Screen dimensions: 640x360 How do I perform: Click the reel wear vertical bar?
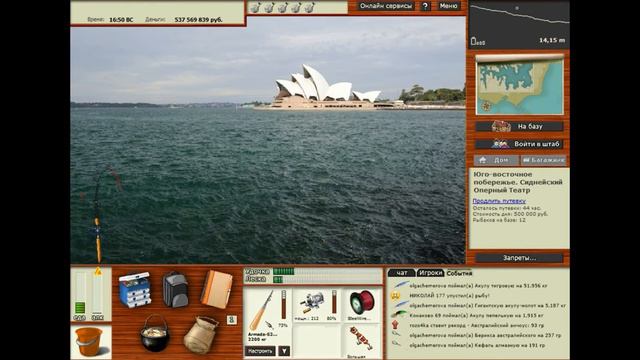(x=334, y=302)
